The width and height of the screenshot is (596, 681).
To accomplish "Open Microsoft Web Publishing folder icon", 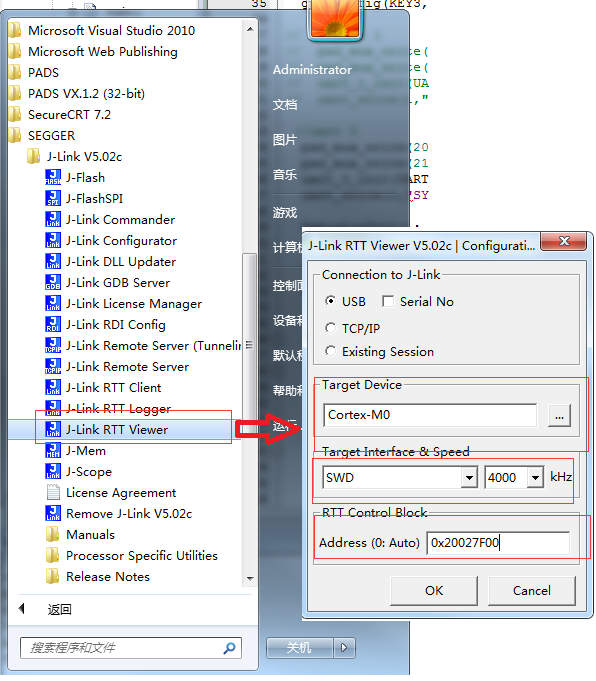I will (x=15, y=51).
